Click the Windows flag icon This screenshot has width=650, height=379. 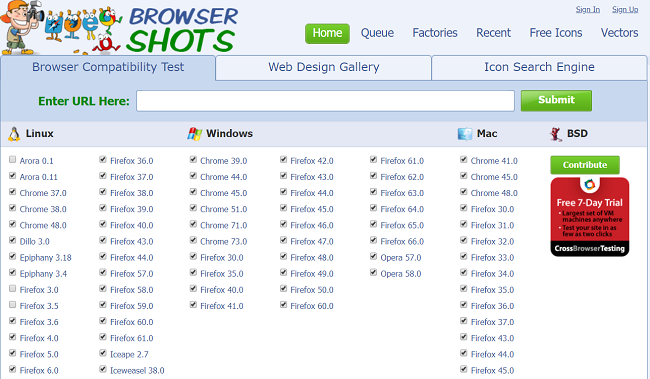tap(194, 134)
